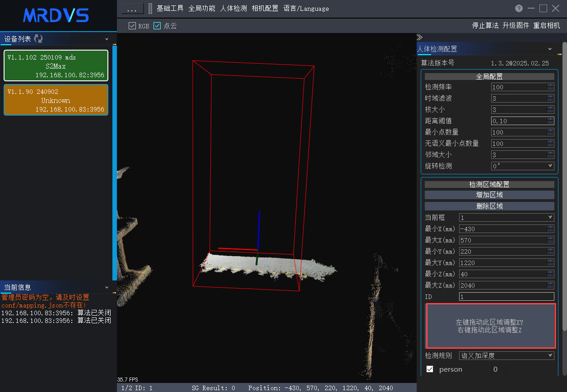Click the 最大Z(mm) stepper arrows
This screenshot has height=392, width=567.
tap(550, 285)
